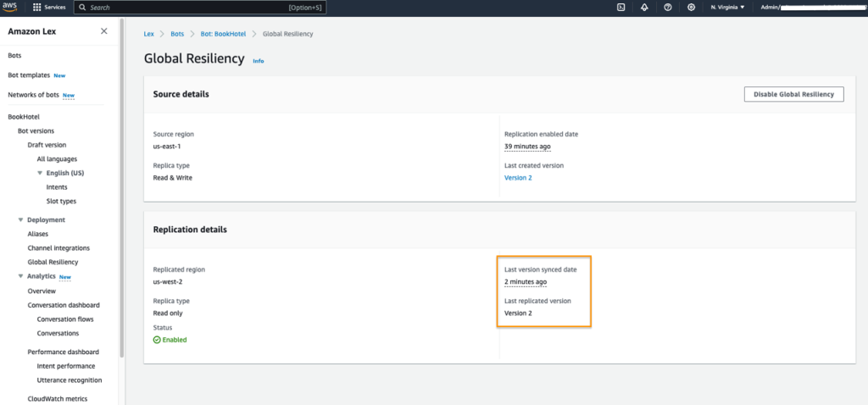
Task: Open Bots in sidebar
Action: click(14, 55)
